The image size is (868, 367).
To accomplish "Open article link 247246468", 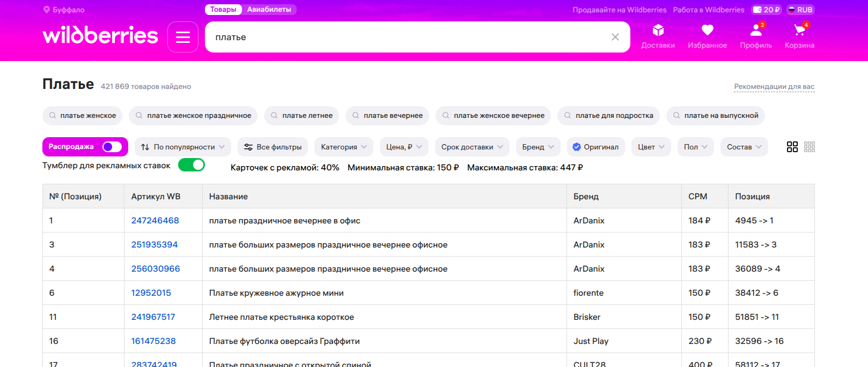I will 155,220.
